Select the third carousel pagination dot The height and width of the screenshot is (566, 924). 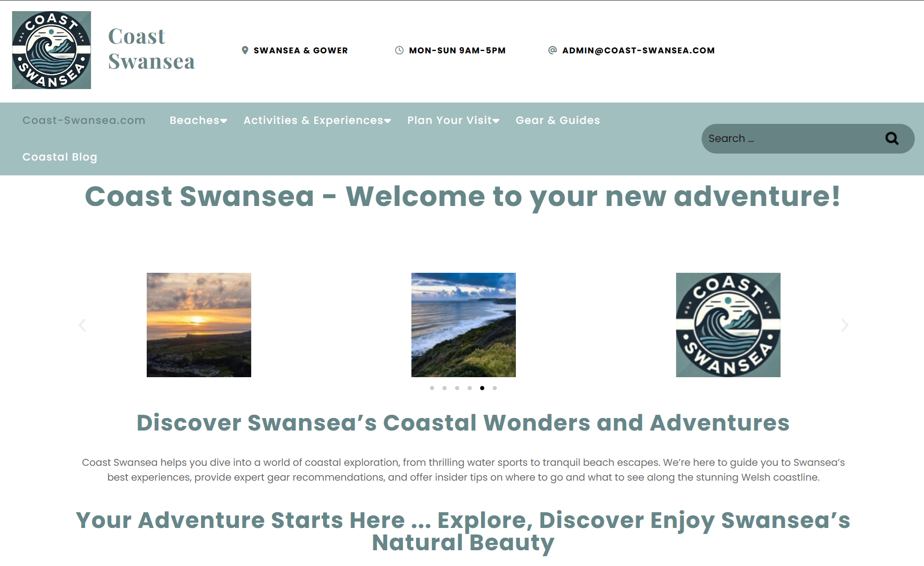tap(457, 388)
